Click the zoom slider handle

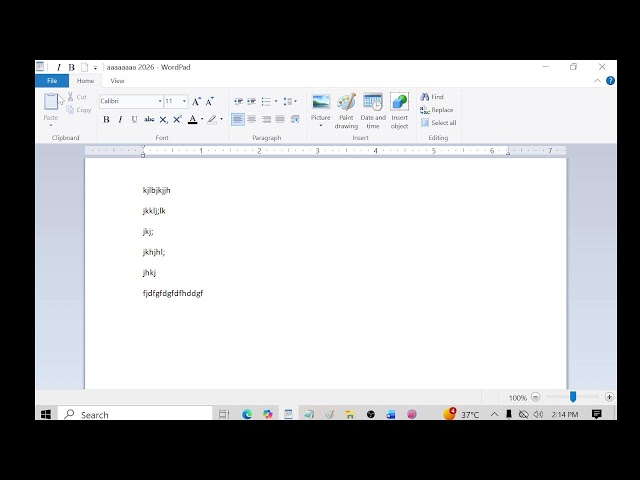573,397
